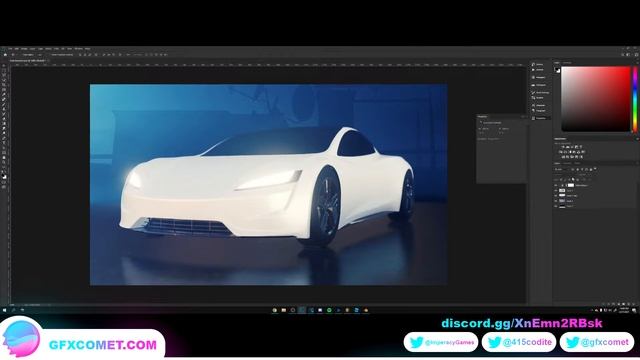
Task: Toggle visibility of the bottom layer
Action: pos(556,206)
